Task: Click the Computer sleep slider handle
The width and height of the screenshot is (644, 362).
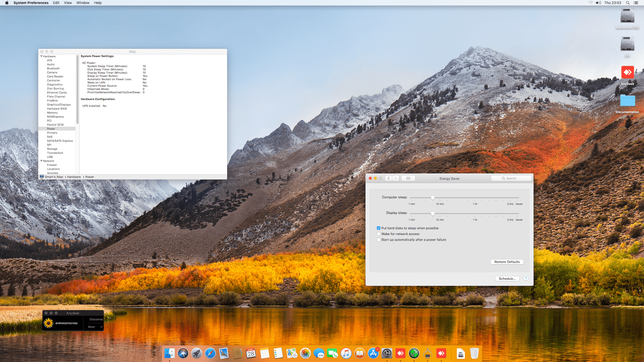Action: pos(433,198)
